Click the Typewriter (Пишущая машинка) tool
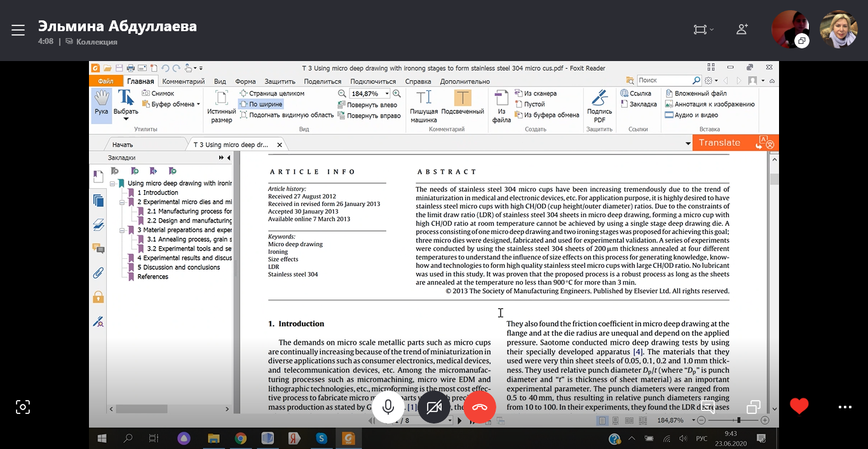This screenshot has width=868, height=449. click(x=423, y=106)
